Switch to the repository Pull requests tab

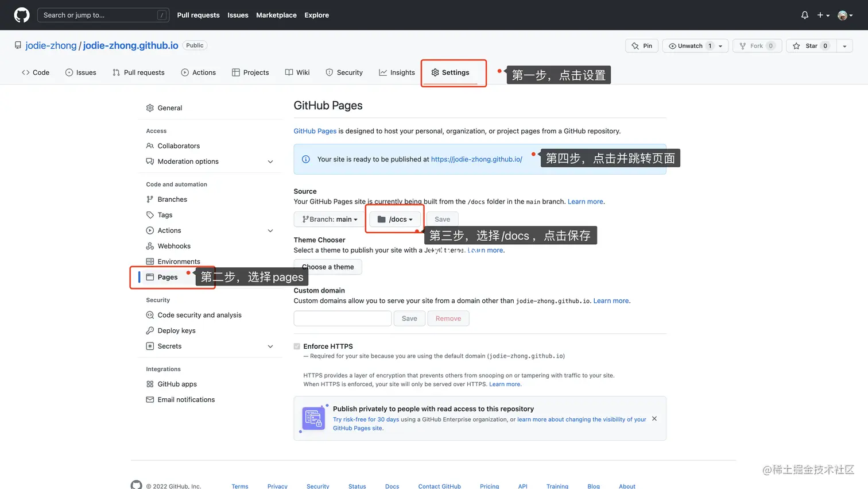coord(138,72)
